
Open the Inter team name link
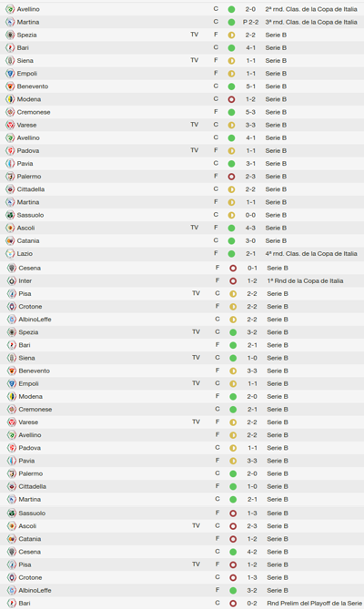(25, 281)
